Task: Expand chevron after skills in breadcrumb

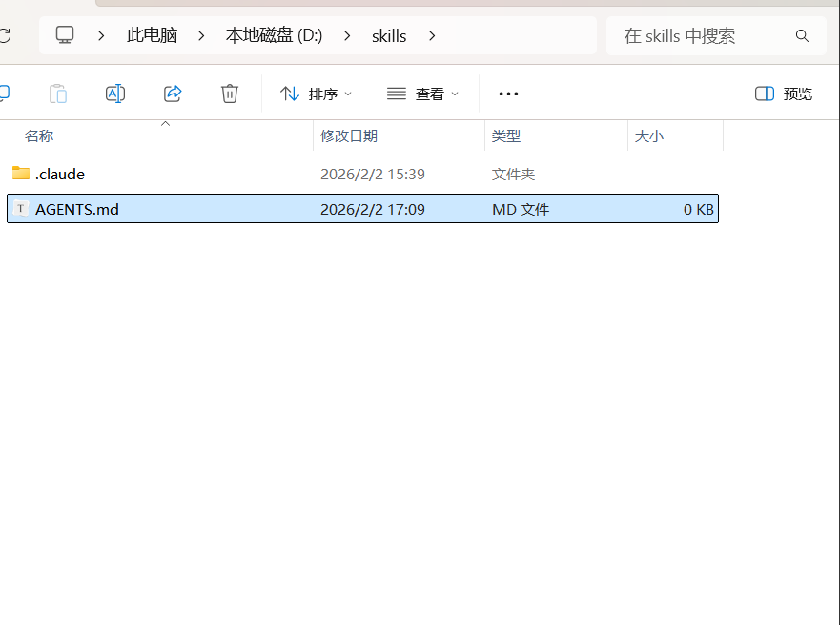Action: pyautogui.click(x=432, y=36)
